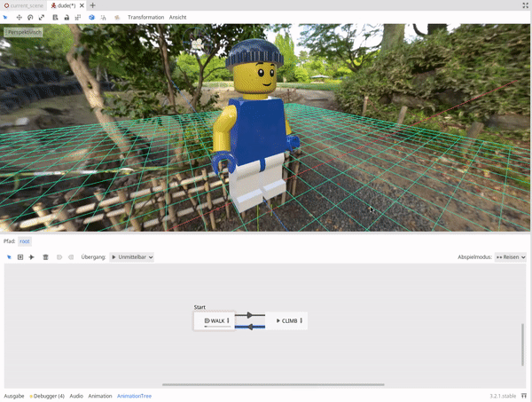The image size is (532, 402).
Task: Open the Transformation menu
Action: pos(146,18)
